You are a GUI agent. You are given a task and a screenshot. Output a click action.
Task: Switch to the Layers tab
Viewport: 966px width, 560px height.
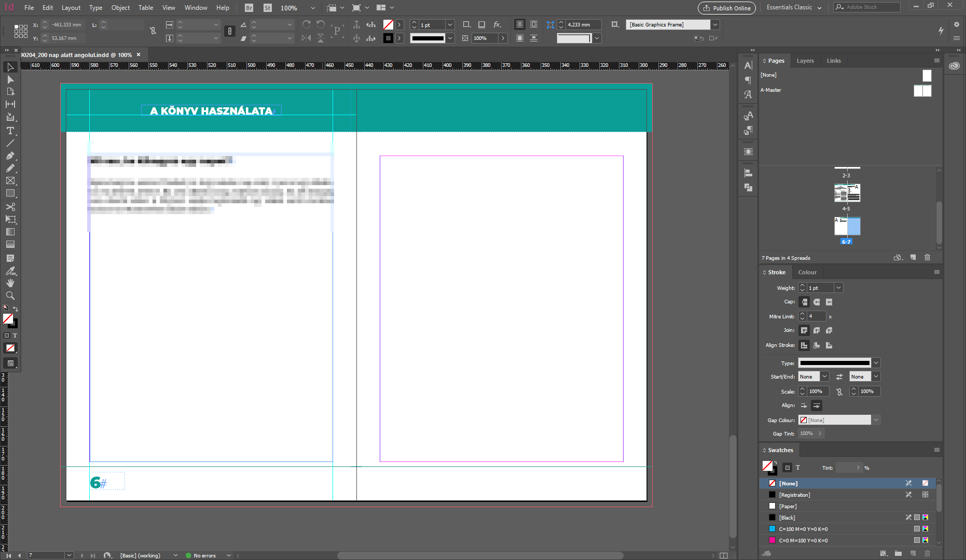805,61
